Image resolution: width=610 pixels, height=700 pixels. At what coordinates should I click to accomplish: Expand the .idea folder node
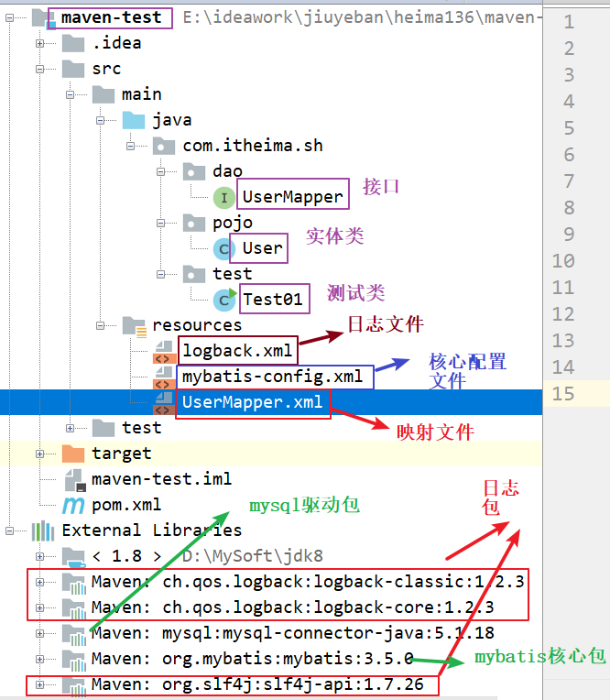[39, 44]
